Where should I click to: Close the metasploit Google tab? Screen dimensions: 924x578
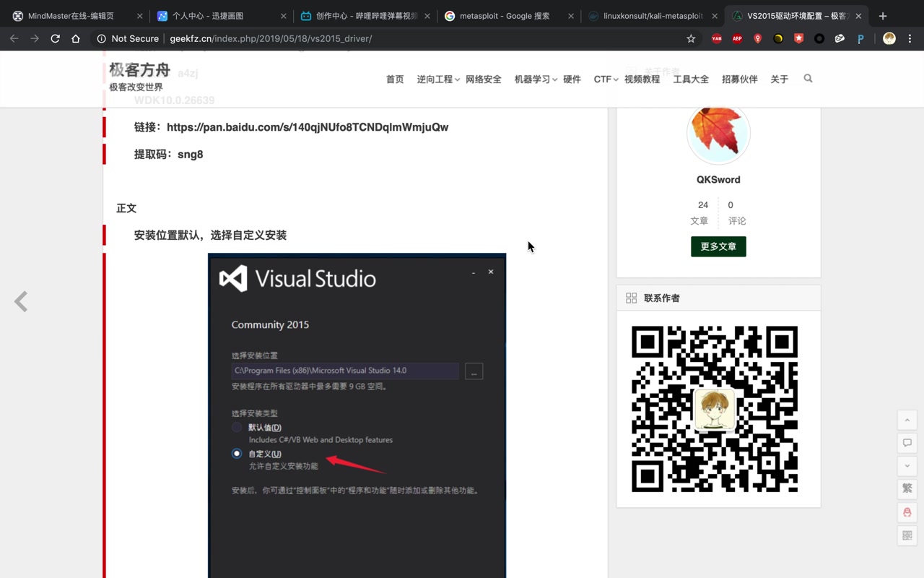[x=571, y=16]
